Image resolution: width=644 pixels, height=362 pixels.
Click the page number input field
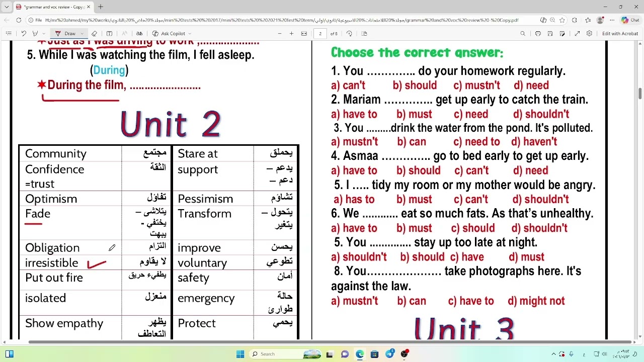(320, 34)
